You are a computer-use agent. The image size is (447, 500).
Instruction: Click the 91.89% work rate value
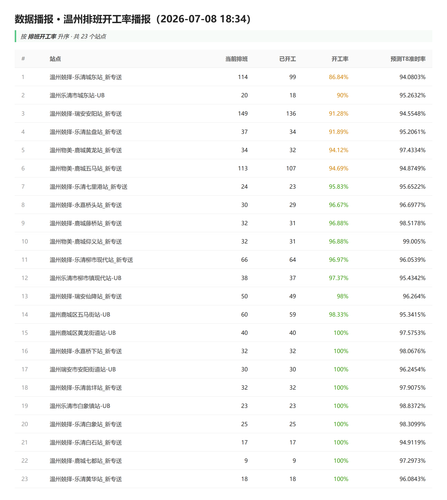coord(338,132)
